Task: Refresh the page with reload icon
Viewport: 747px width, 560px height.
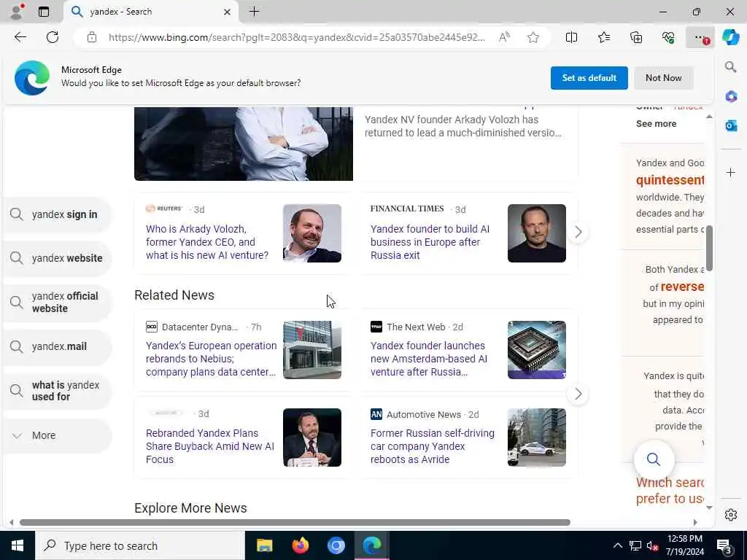Action: click(53, 37)
